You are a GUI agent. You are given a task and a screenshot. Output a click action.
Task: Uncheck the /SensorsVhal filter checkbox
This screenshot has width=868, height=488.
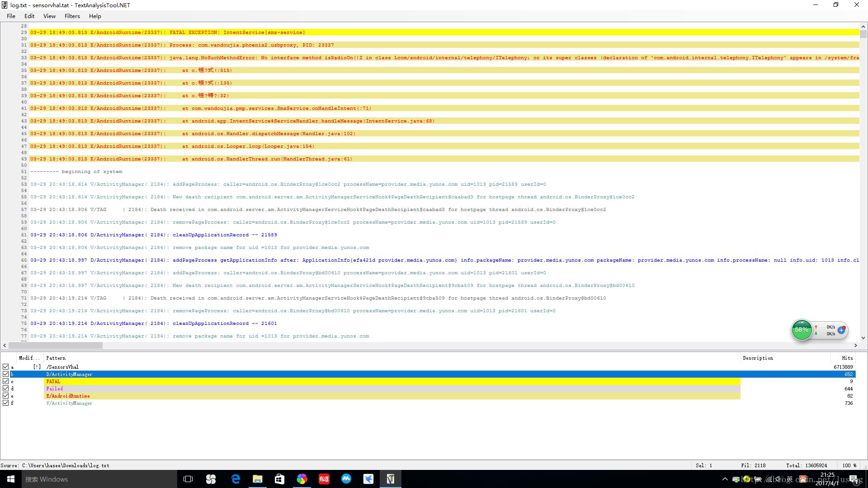pos(6,367)
